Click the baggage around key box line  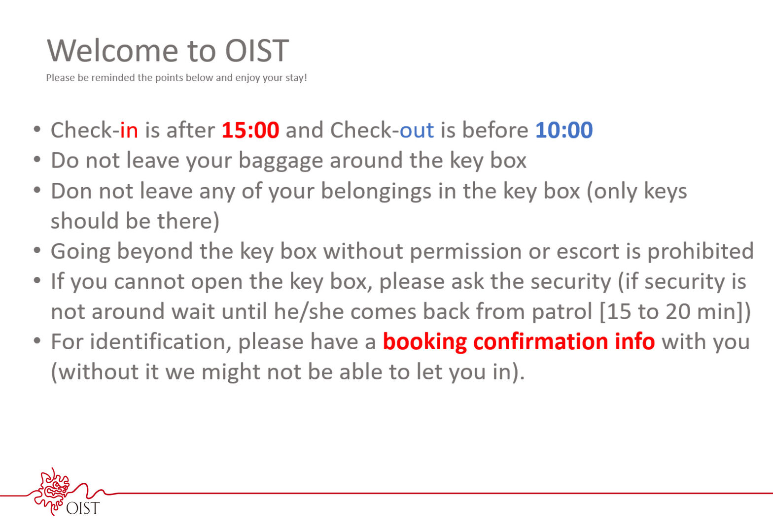(289, 161)
